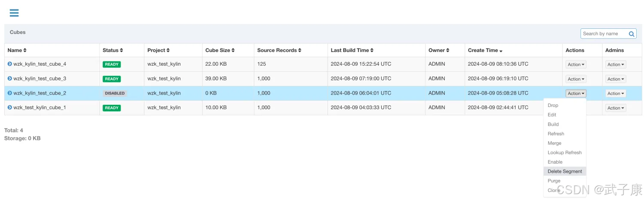Click Drop in the action menu
Screen dimensions: 644x201
click(x=553, y=105)
